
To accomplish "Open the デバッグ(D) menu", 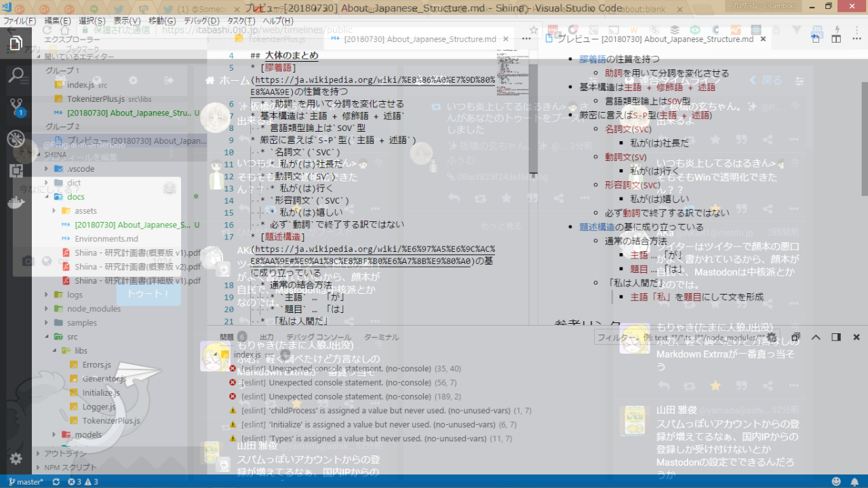I will (200, 21).
